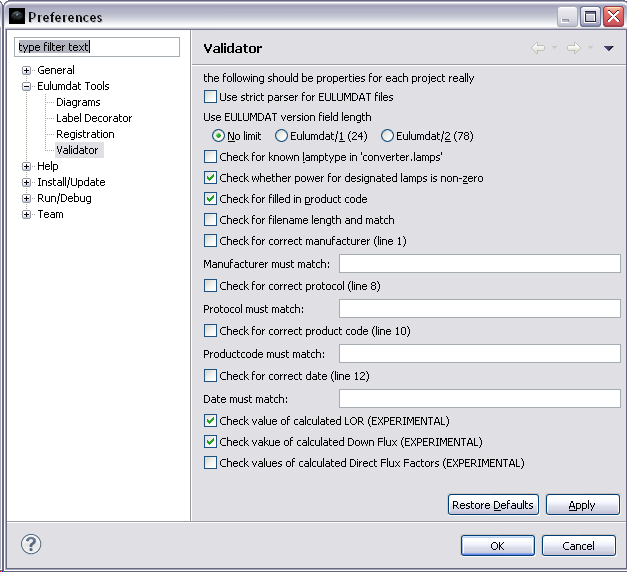627x572 pixels.
Task: Enable Check for correct manufacturer (line 1)
Action: click(210, 240)
